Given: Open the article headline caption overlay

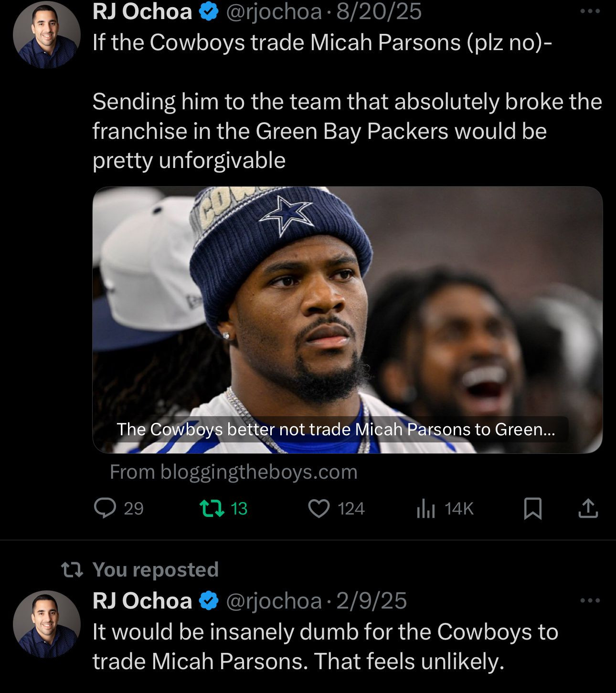Looking at the screenshot, I should (336, 430).
